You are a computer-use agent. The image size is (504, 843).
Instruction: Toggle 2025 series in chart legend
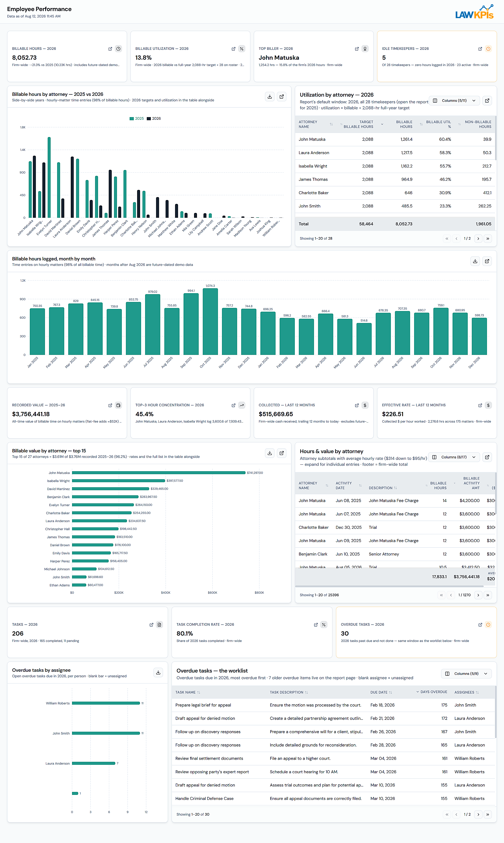pyautogui.click(x=136, y=119)
